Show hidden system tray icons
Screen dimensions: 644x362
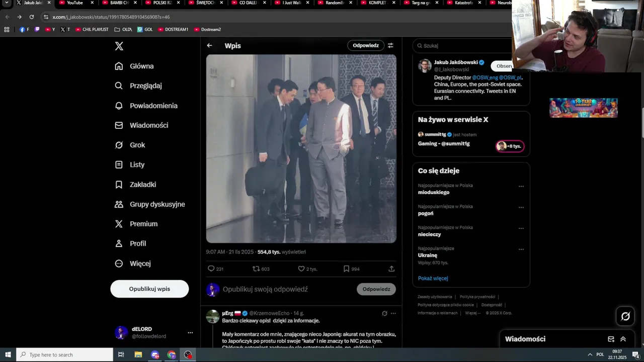click(590, 355)
